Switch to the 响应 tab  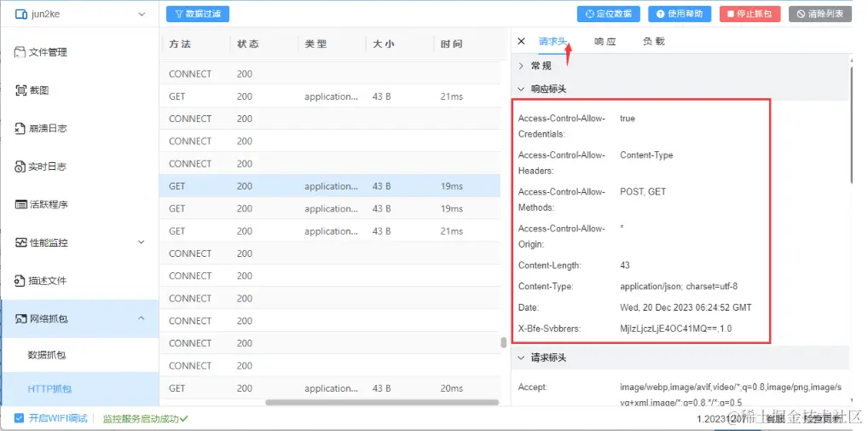605,42
